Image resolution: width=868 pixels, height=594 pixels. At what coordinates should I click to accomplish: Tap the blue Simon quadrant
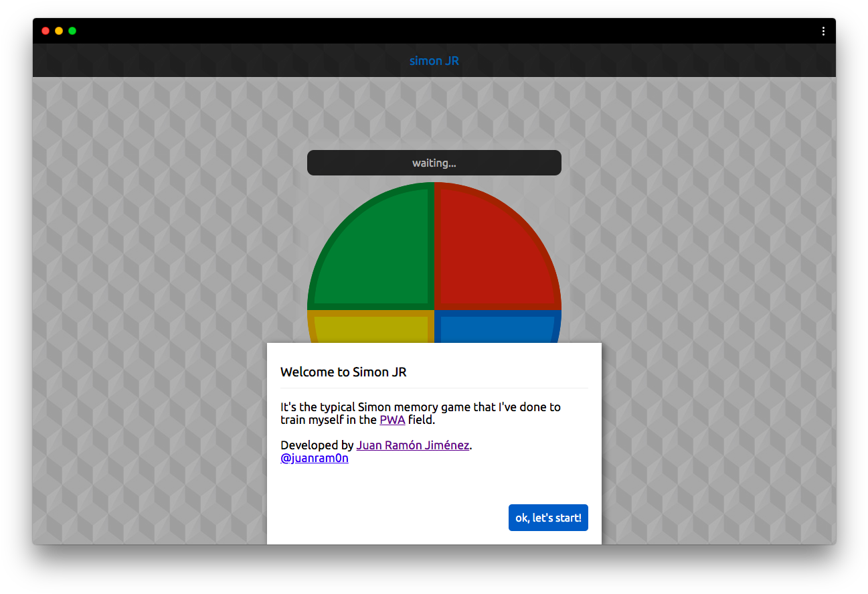(497, 327)
